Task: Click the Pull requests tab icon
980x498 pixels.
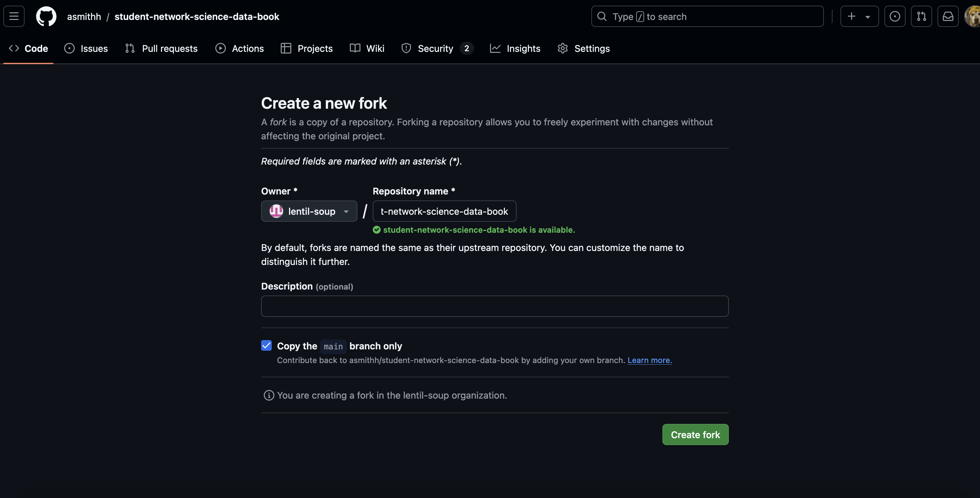Action: pyautogui.click(x=130, y=48)
